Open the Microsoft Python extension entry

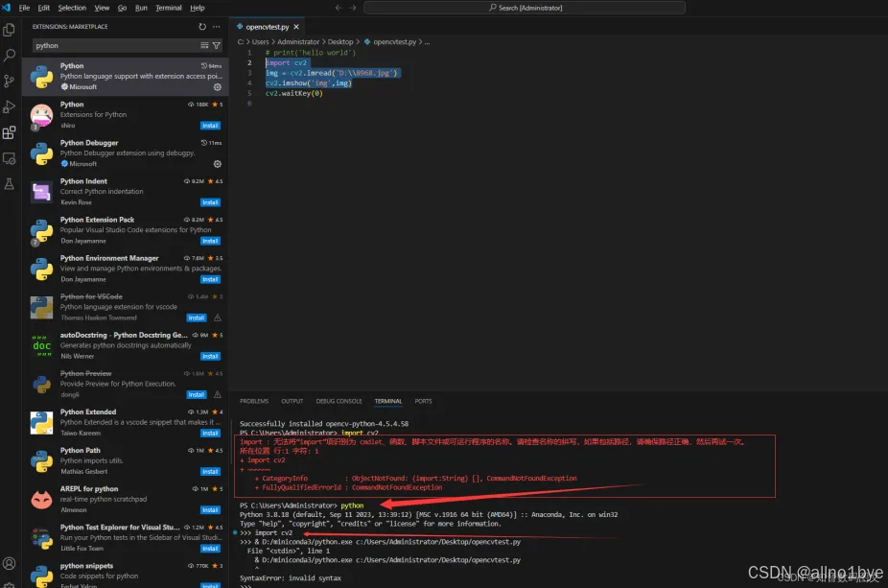coord(126,77)
